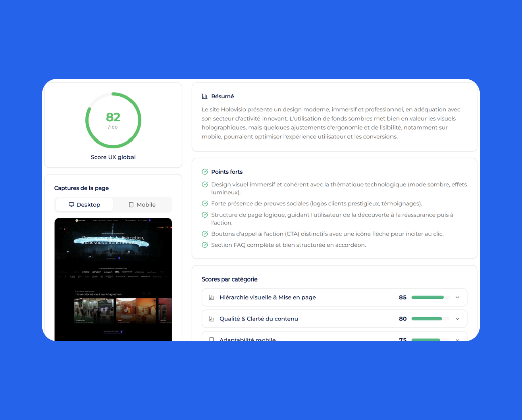Open the Adaptabilité mobile chevron
522x420 pixels.
457,340
